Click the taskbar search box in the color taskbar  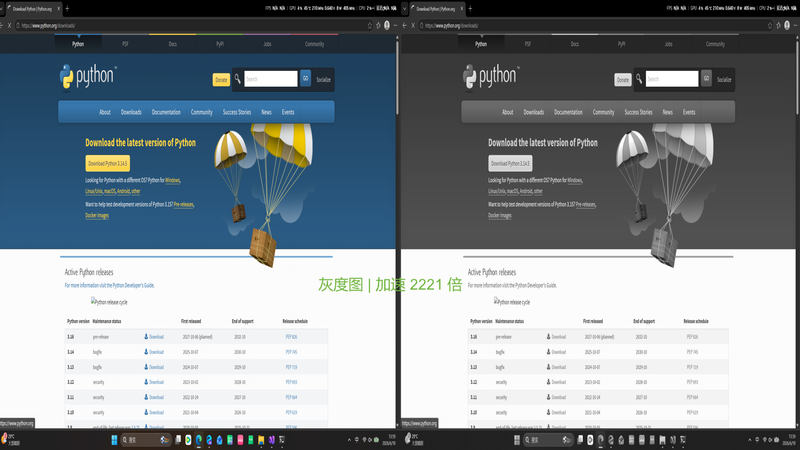pyautogui.click(x=146, y=440)
